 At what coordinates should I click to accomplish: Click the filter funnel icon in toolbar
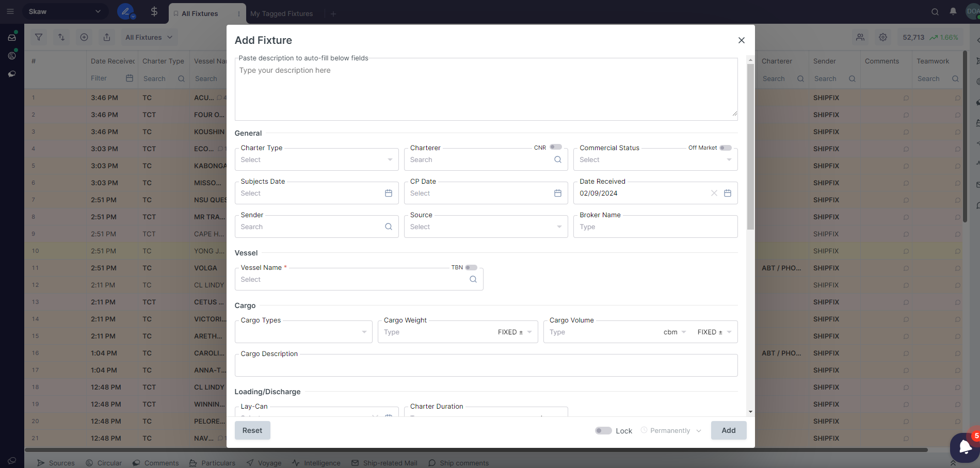39,37
